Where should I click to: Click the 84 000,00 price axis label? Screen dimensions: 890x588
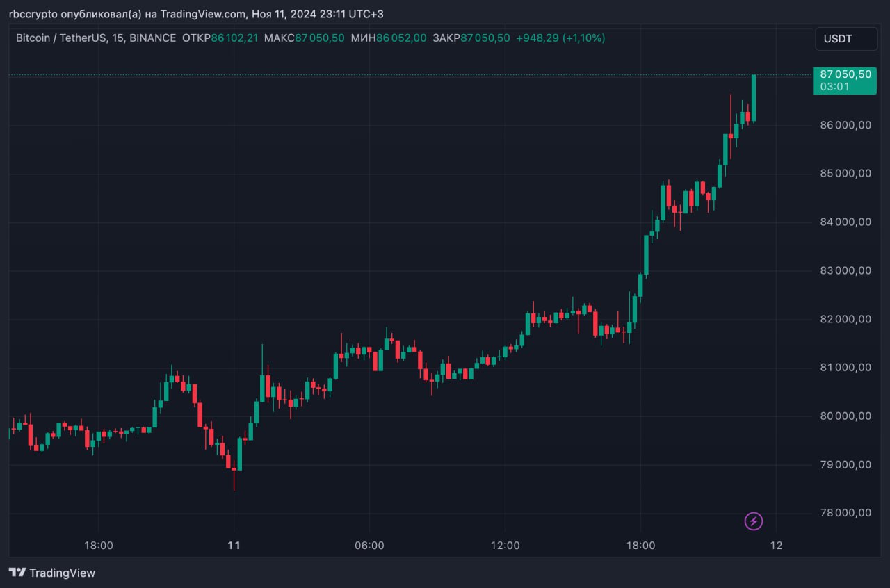(845, 222)
